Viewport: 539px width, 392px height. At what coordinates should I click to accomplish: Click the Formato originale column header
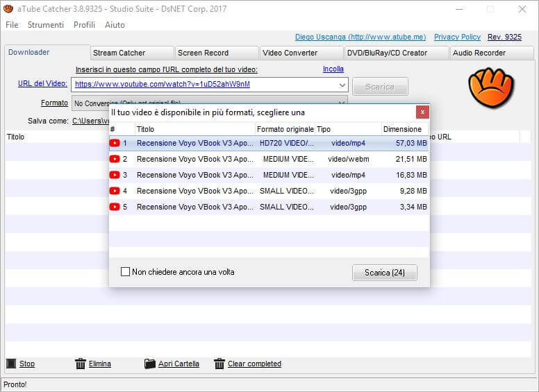coord(285,129)
